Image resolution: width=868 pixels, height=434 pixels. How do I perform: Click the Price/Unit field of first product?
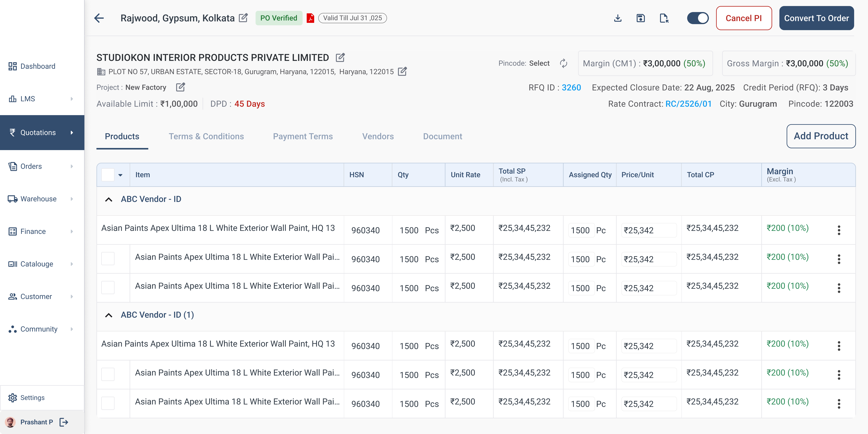(x=648, y=230)
